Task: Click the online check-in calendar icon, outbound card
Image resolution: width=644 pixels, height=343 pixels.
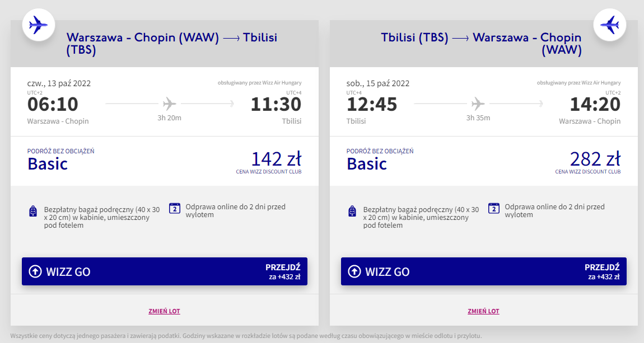Action: click(174, 208)
